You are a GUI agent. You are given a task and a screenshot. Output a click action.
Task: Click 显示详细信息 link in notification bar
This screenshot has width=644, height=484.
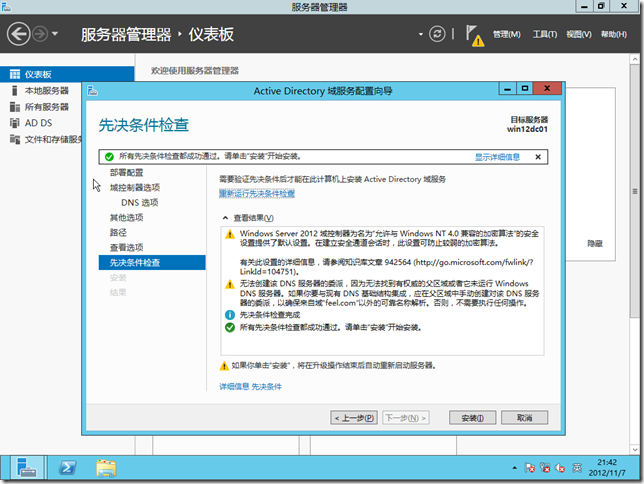click(x=497, y=157)
